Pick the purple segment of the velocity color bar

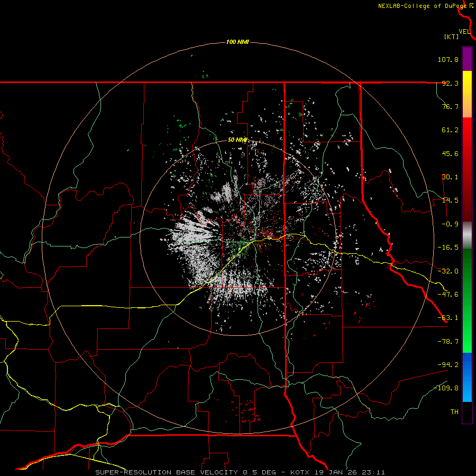tap(467, 59)
